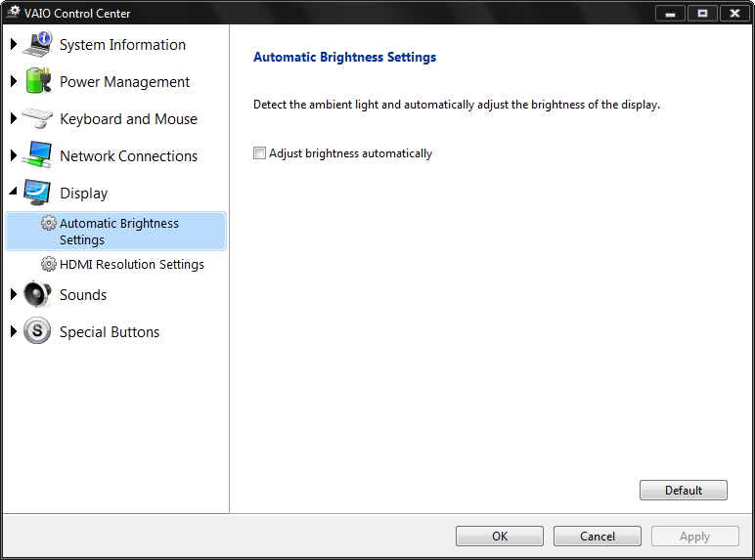Click the Network Connections computer icon
Screen dimensions: 755x560
point(37,155)
